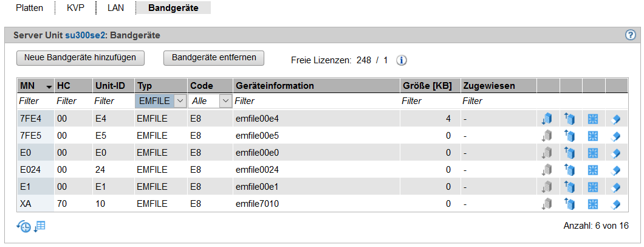Click eraser icon in the E024 row
The width and height of the screenshot is (644, 247).
[615, 170]
